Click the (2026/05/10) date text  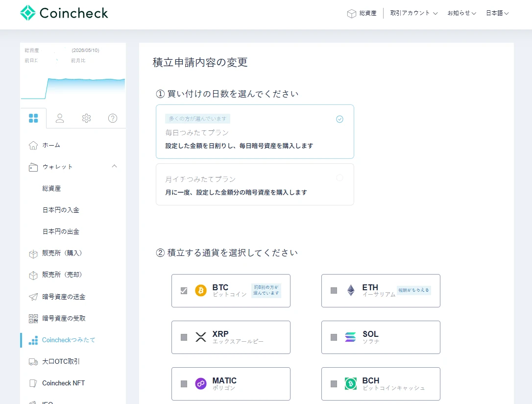click(85, 50)
